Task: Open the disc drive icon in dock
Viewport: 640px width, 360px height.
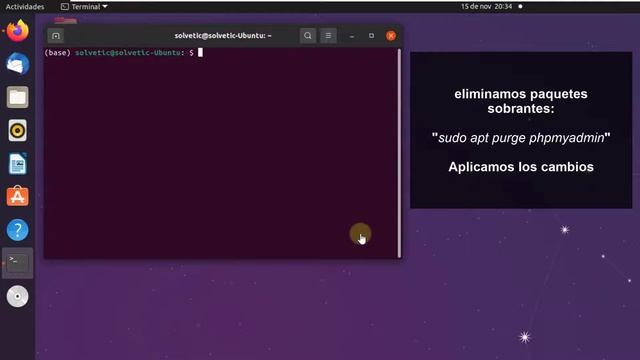Action: pyautogui.click(x=18, y=296)
